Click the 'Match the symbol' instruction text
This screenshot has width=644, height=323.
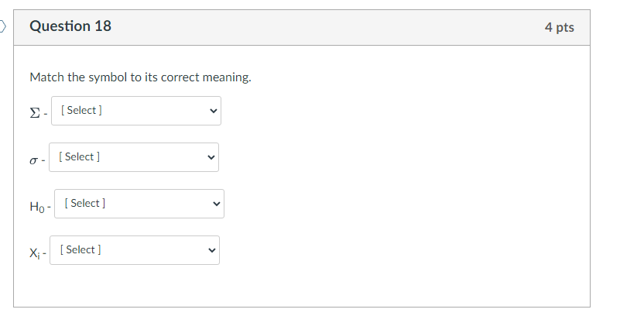coord(140,77)
